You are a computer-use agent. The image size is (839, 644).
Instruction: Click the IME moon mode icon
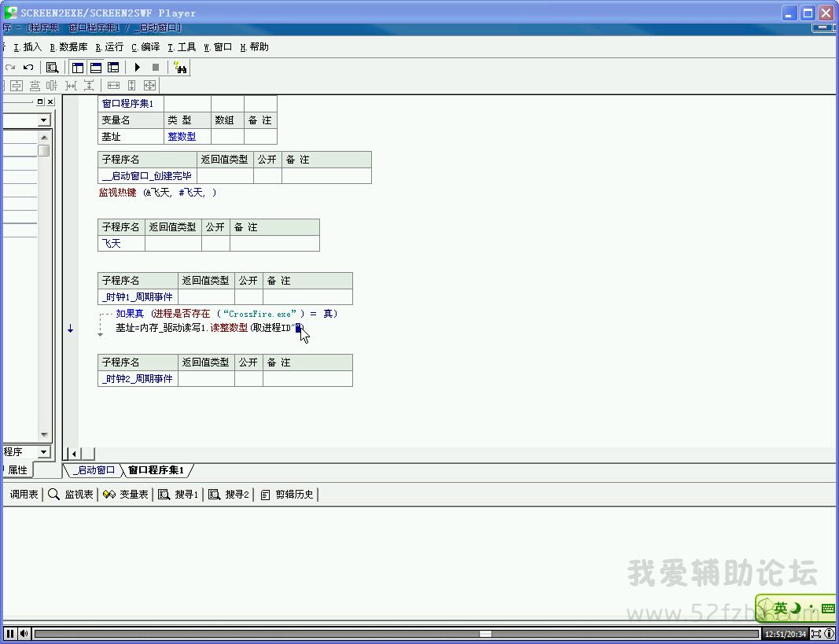[795, 608]
